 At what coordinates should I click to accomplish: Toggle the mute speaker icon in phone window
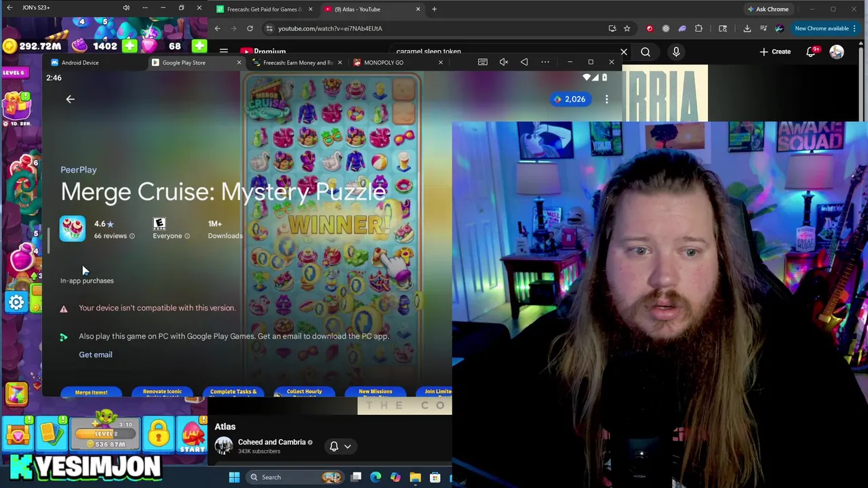tap(504, 62)
